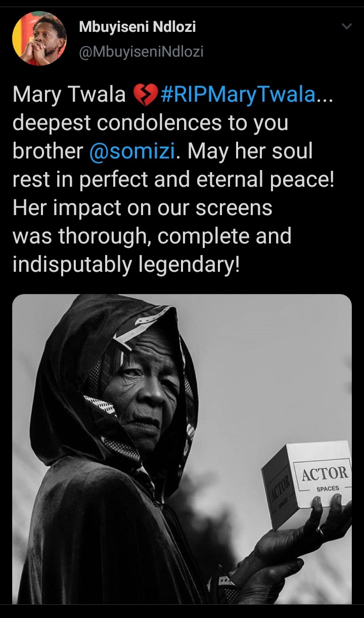Screen dimensions: 364x618
Task: Tap the "deepest condolences to you" line
Action: [150, 123]
